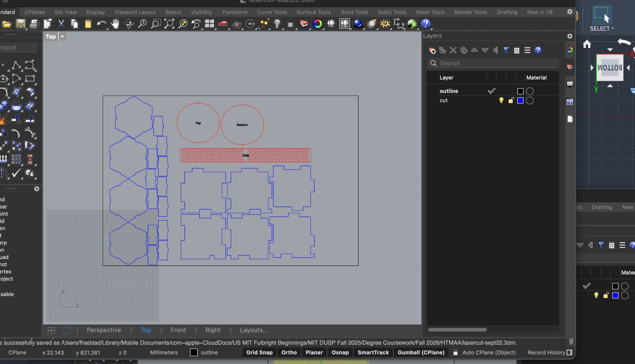Screen dimensions: 635x364
Task: Click the Move Layer Down triangle
Action: point(485,50)
